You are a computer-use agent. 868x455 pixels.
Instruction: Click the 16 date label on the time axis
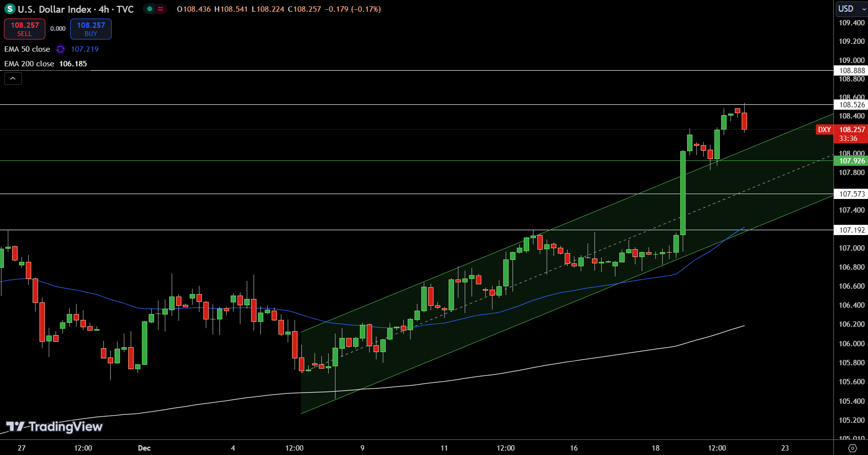[x=574, y=448]
